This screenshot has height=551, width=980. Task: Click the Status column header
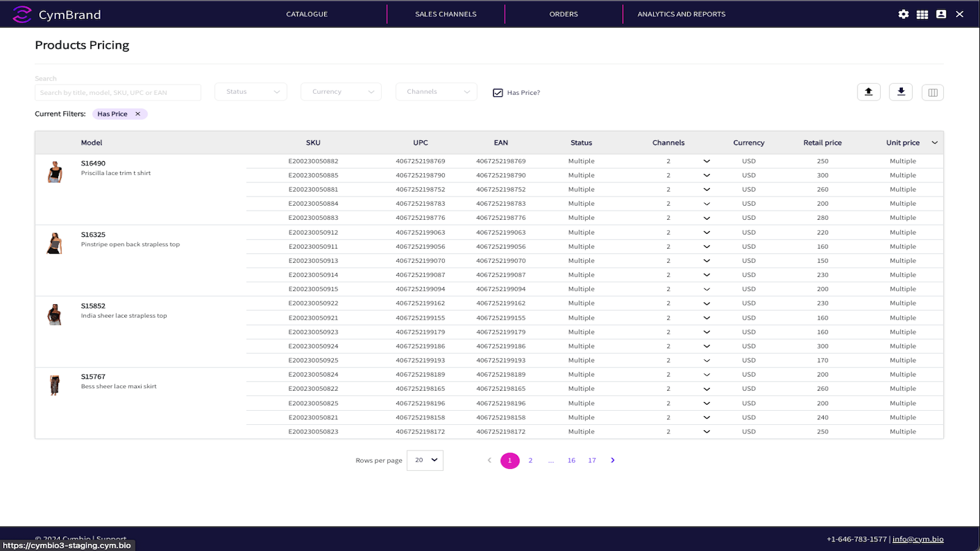click(581, 143)
